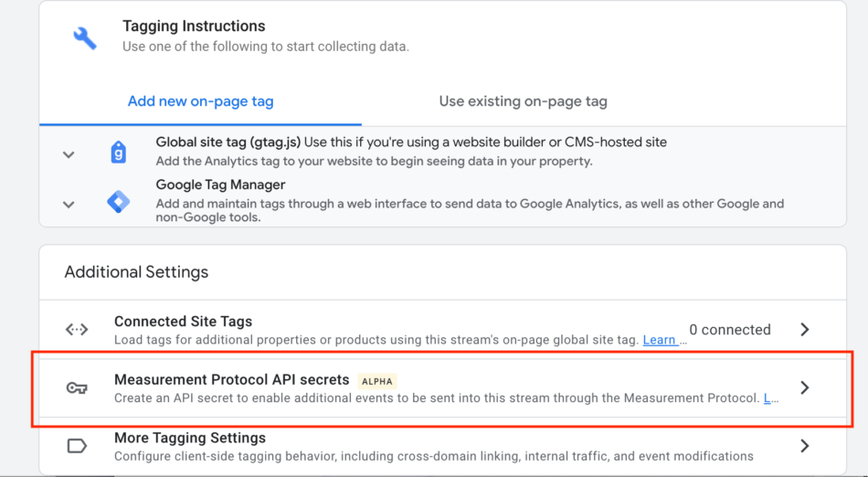
Task: Expand the Google Tag Manager section chevron
Action: coord(69,205)
